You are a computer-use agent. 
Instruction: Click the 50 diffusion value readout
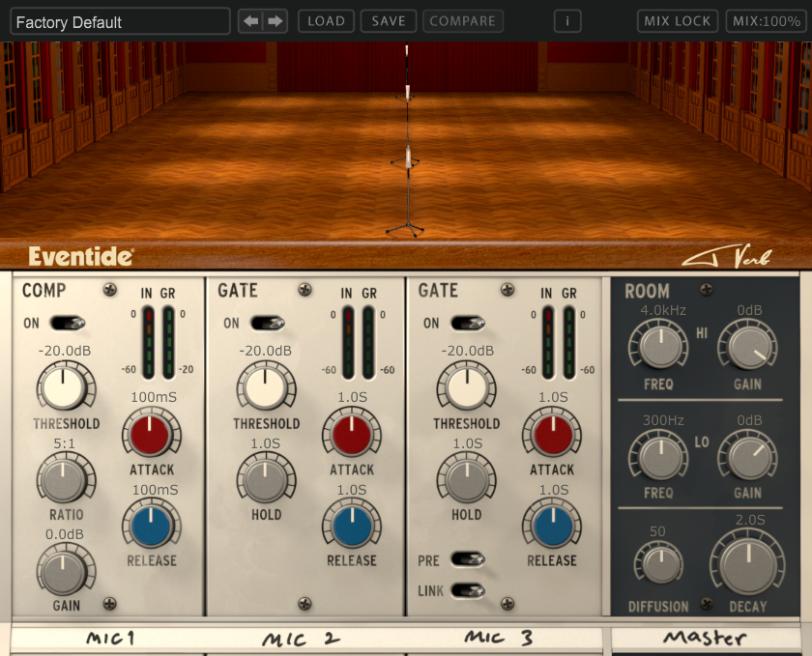tap(657, 531)
